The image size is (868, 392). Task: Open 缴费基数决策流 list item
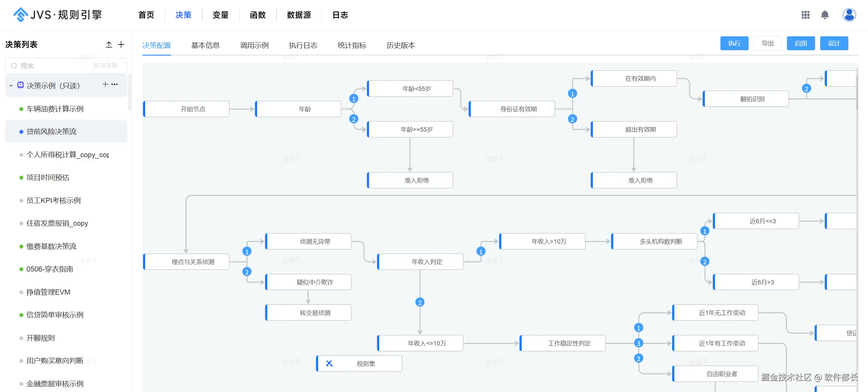pyautogui.click(x=52, y=246)
